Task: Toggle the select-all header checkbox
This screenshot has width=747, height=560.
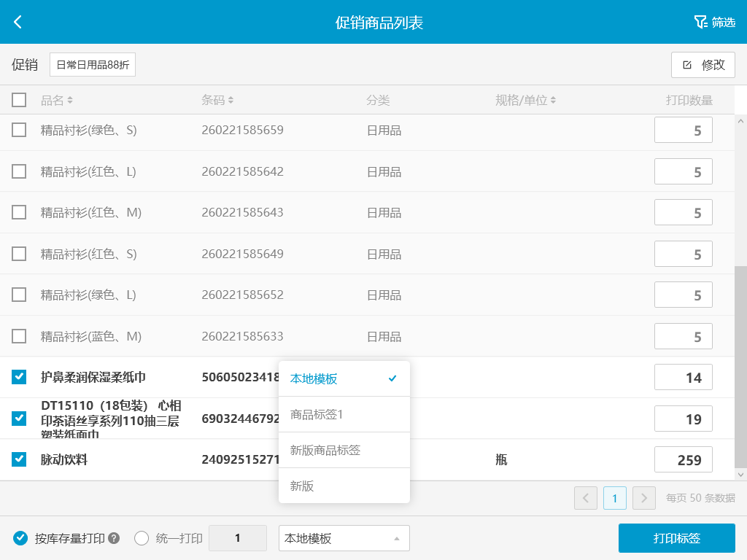Action: pos(19,100)
